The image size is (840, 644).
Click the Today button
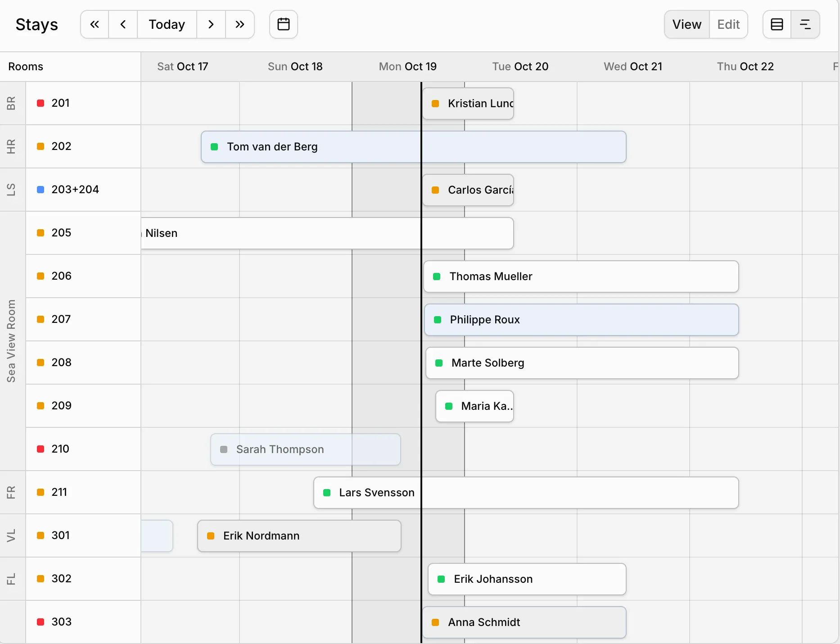click(x=167, y=24)
